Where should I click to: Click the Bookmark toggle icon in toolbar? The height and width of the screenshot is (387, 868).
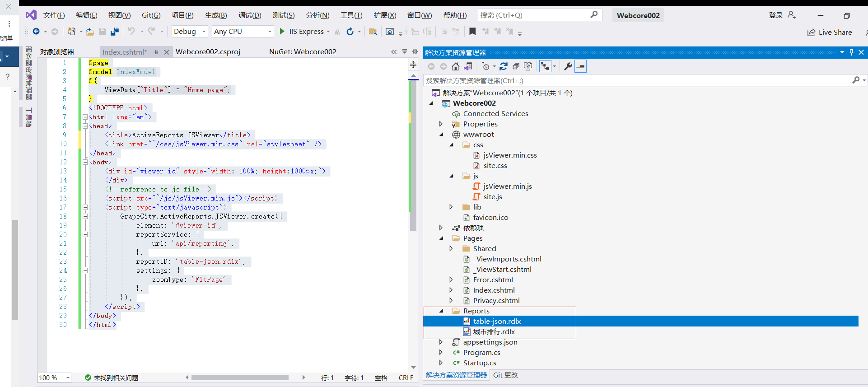click(472, 31)
